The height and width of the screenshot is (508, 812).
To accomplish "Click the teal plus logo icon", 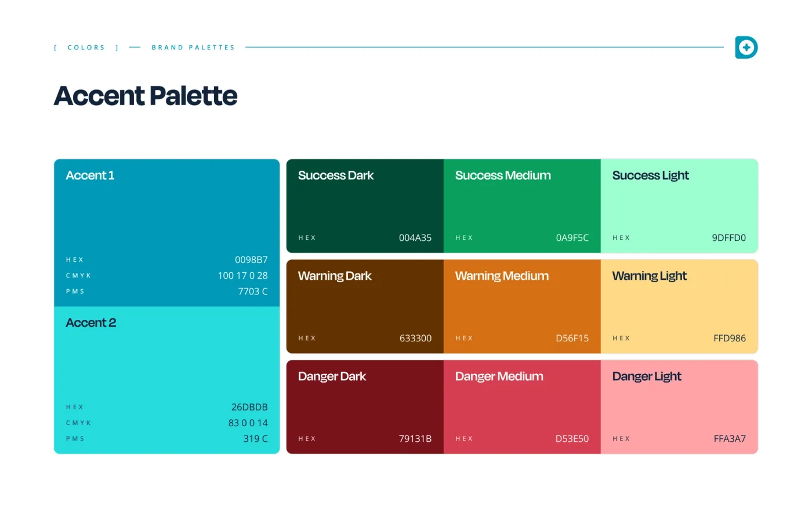I will pyautogui.click(x=746, y=48).
